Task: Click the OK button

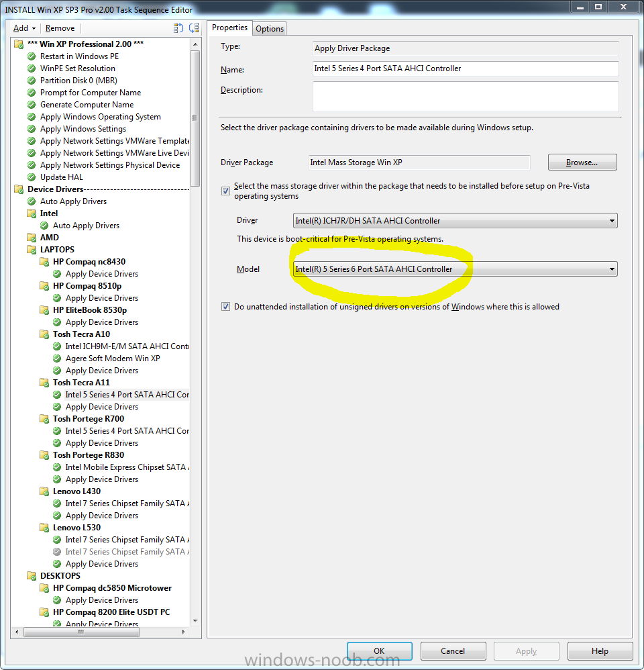Action: 379,651
